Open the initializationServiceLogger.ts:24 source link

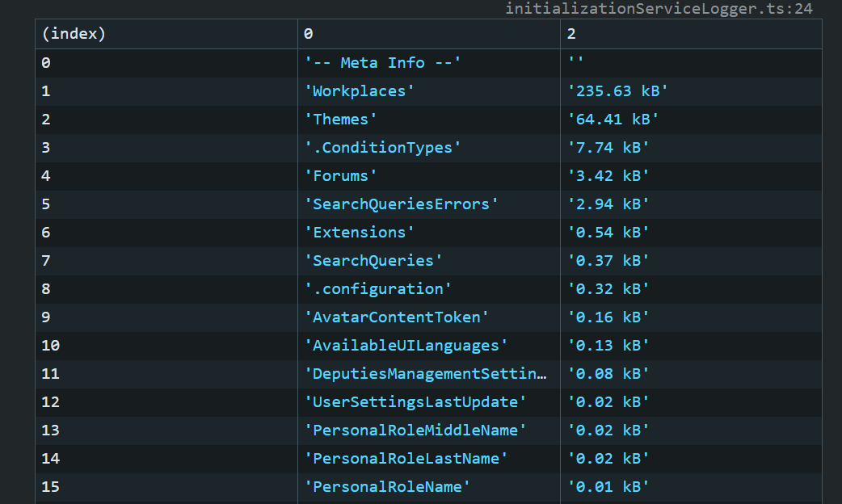(659, 9)
